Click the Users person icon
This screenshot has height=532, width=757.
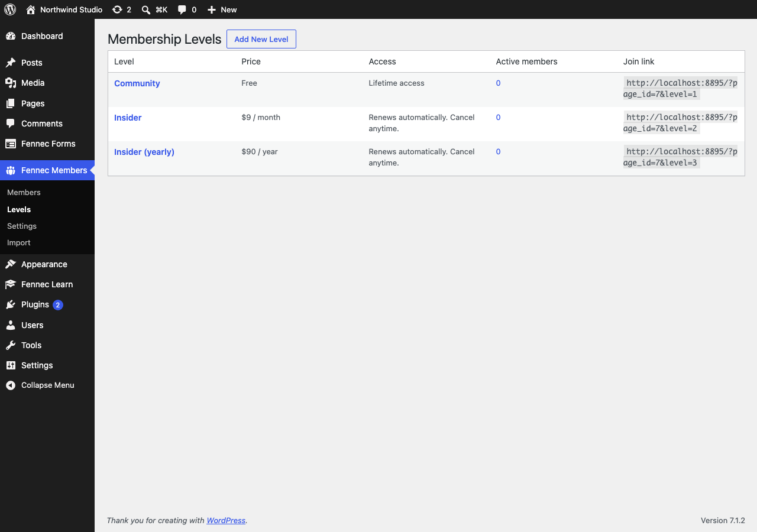[11, 325]
